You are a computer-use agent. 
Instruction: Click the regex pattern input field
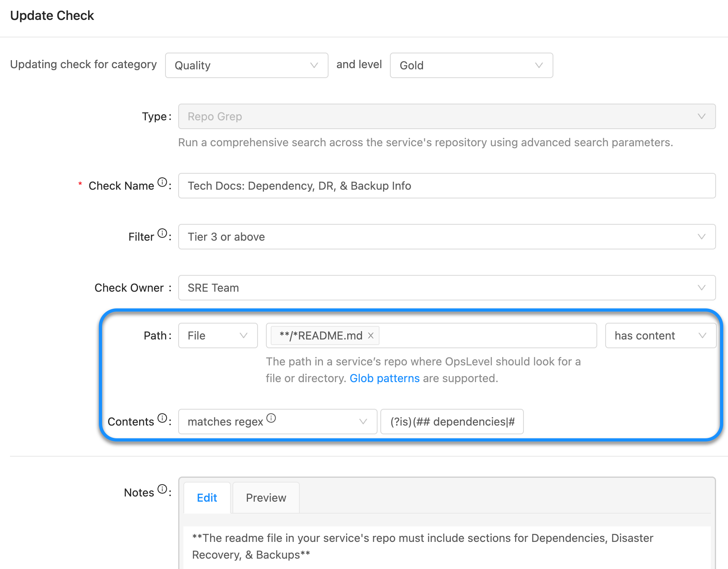[452, 422]
